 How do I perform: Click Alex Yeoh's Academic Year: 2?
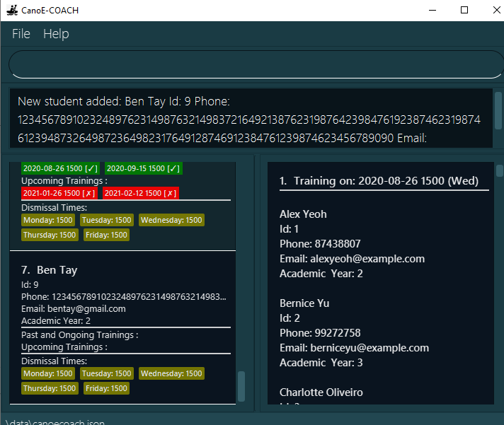coord(321,274)
